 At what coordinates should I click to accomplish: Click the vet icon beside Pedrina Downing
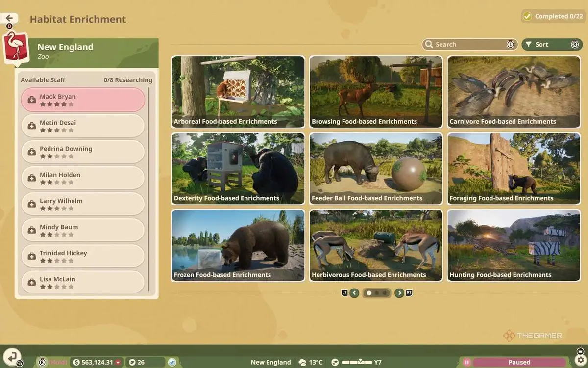click(x=32, y=152)
